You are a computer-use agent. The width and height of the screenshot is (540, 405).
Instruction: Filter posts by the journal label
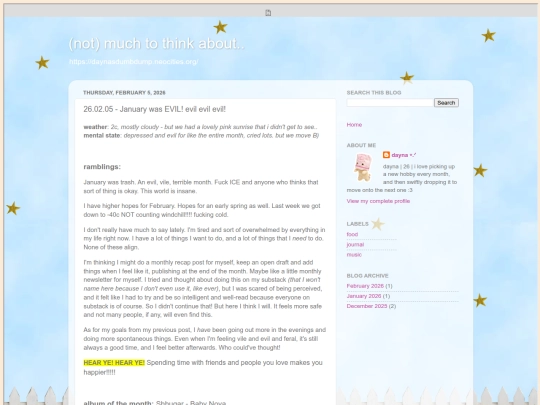pos(355,245)
